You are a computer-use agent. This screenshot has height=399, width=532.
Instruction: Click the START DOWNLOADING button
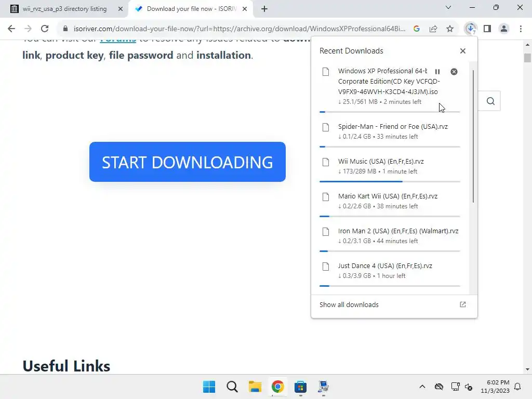(187, 162)
